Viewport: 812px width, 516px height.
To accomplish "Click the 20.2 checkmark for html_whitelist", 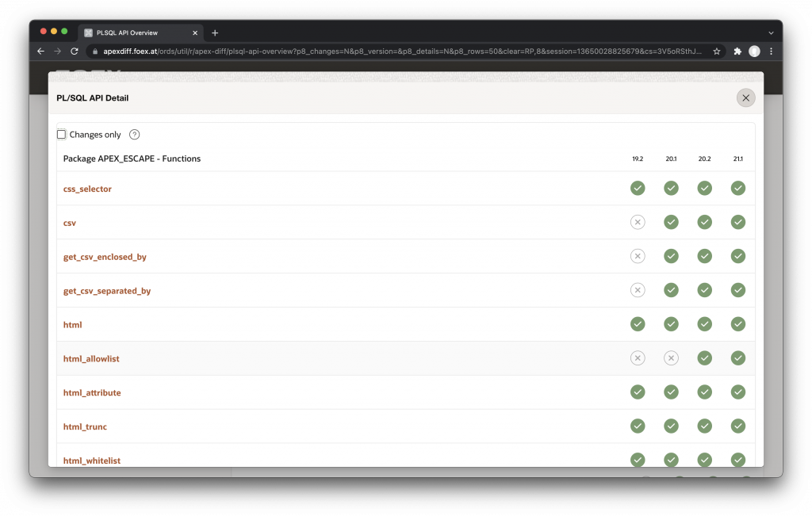I will point(704,460).
